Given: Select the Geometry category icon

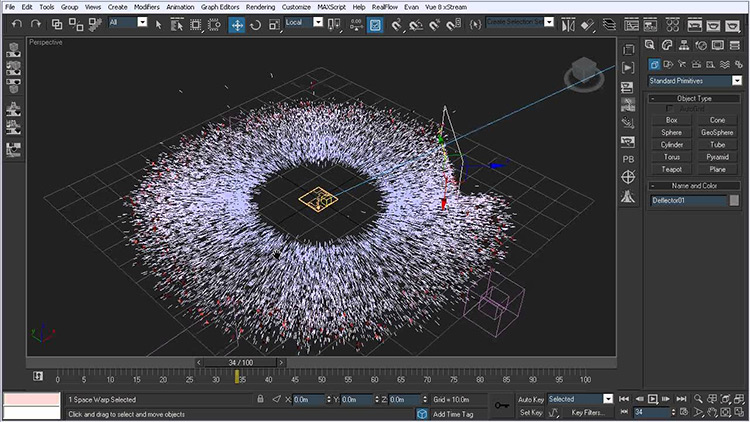Looking at the screenshot, I should pos(654,64).
